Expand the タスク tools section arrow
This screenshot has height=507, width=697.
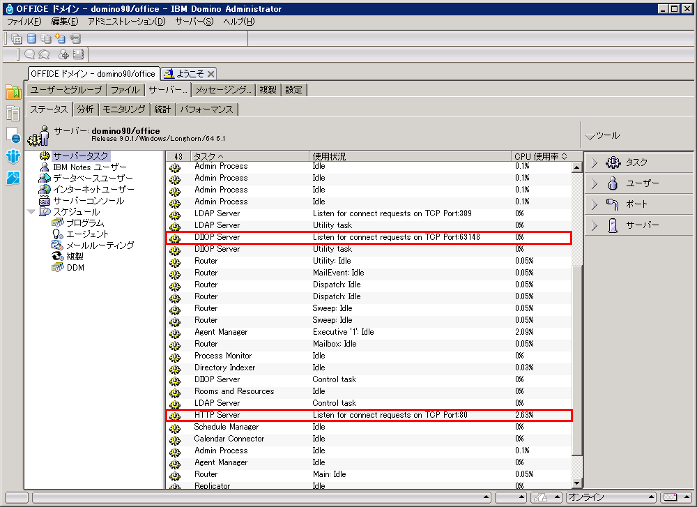click(x=595, y=163)
